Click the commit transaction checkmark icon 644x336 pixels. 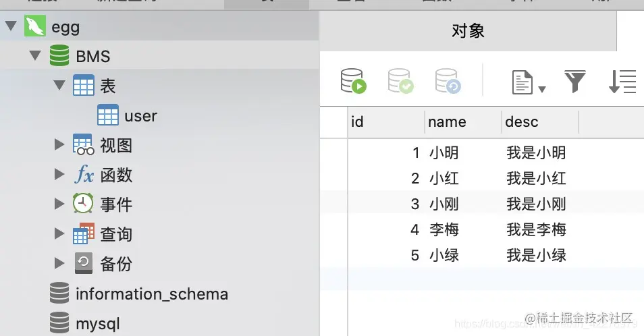pyautogui.click(x=401, y=81)
